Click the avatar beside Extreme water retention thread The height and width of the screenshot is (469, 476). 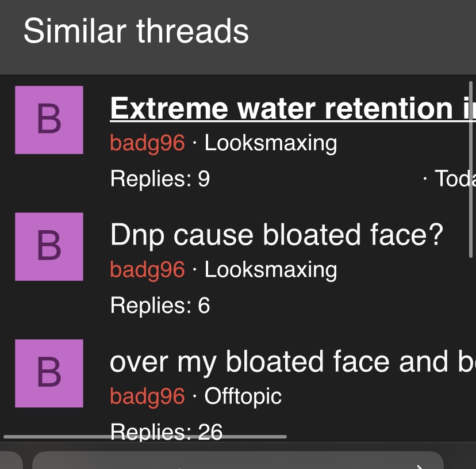[49, 120]
